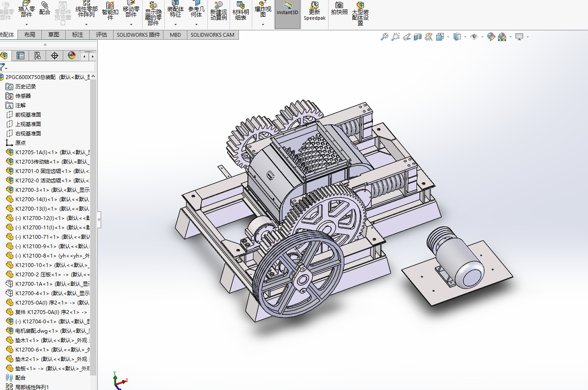Open ConfigurationManager tab icon
588x390 pixels.
coord(38,56)
